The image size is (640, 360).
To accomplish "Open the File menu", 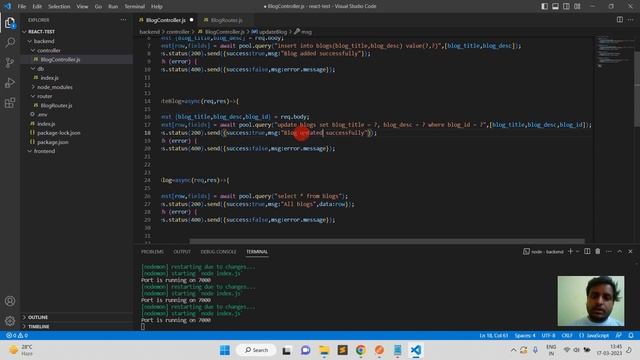I will pos(22,6).
